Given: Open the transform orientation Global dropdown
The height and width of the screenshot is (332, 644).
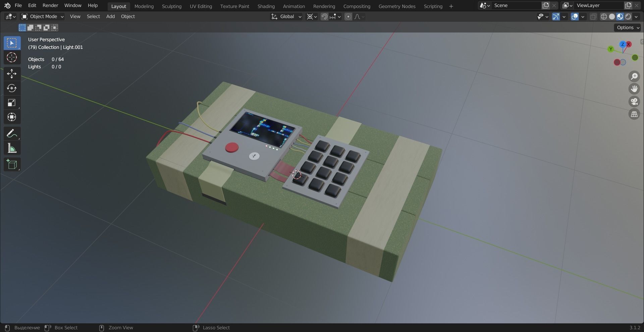Looking at the screenshot, I should coord(286,16).
